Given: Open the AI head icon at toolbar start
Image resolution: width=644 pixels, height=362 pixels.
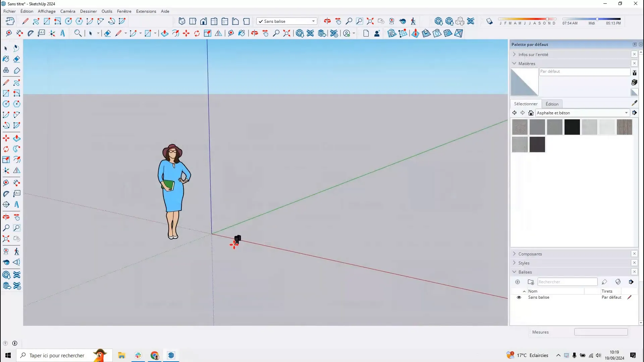Looking at the screenshot, I should [x=10, y=21].
